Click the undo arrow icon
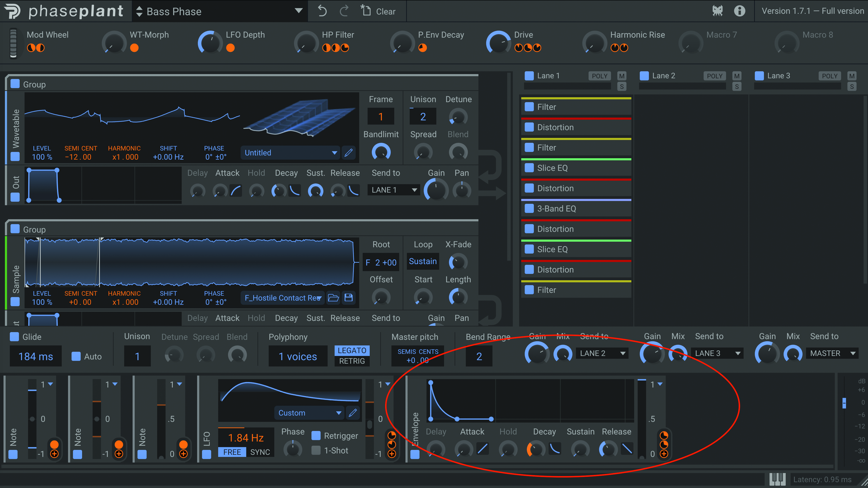This screenshot has height=488, width=868. pos(322,11)
